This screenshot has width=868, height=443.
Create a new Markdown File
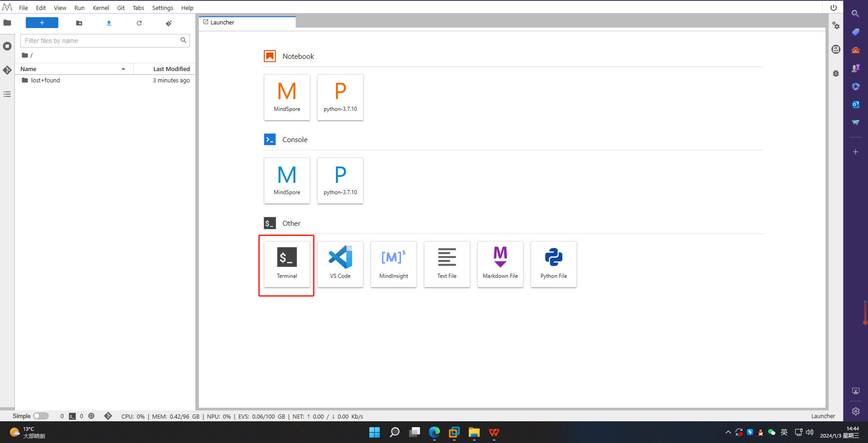500,264
